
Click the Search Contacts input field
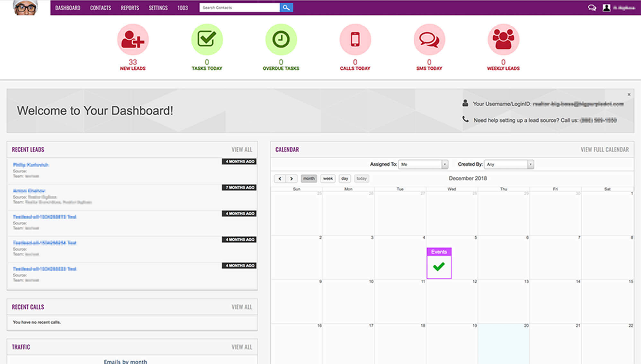[x=239, y=7]
